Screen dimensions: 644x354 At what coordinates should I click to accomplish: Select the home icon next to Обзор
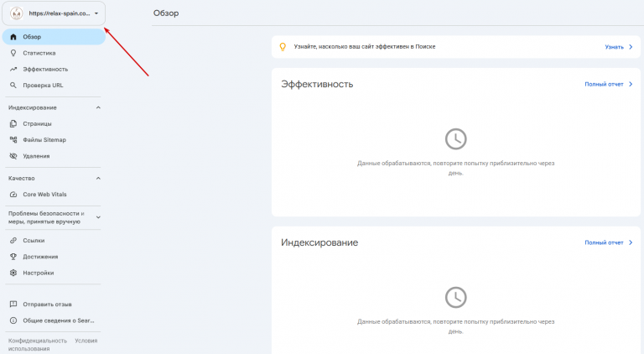tap(13, 37)
